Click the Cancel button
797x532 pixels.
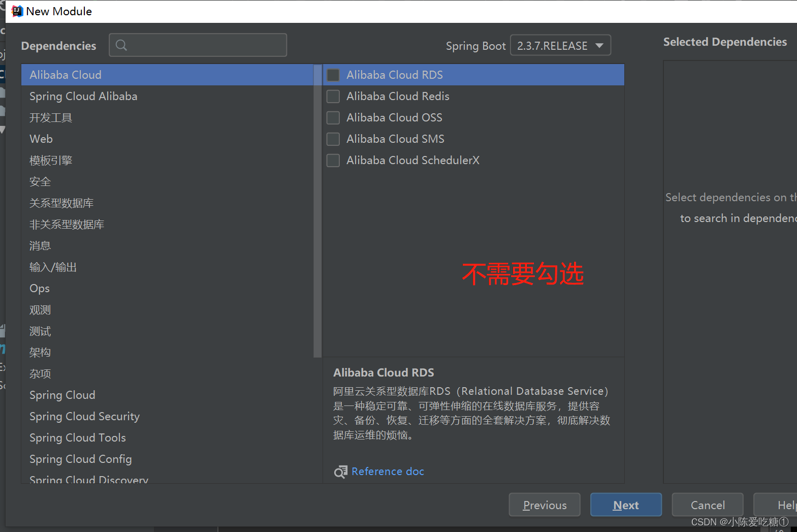click(708, 505)
